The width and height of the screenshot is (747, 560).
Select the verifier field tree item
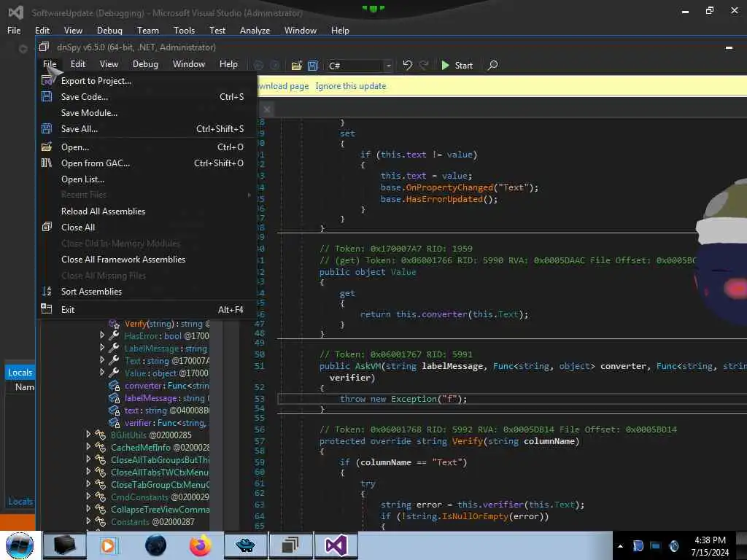click(x=159, y=423)
